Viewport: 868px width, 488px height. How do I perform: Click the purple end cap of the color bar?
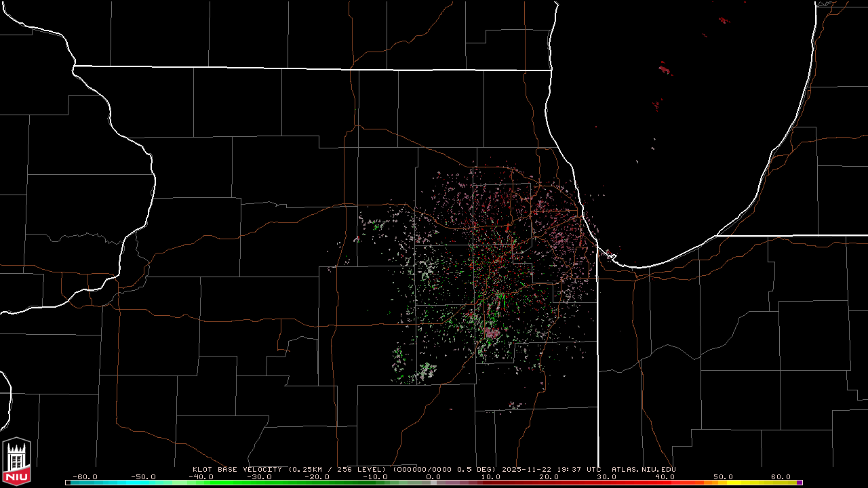click(800, 483)
